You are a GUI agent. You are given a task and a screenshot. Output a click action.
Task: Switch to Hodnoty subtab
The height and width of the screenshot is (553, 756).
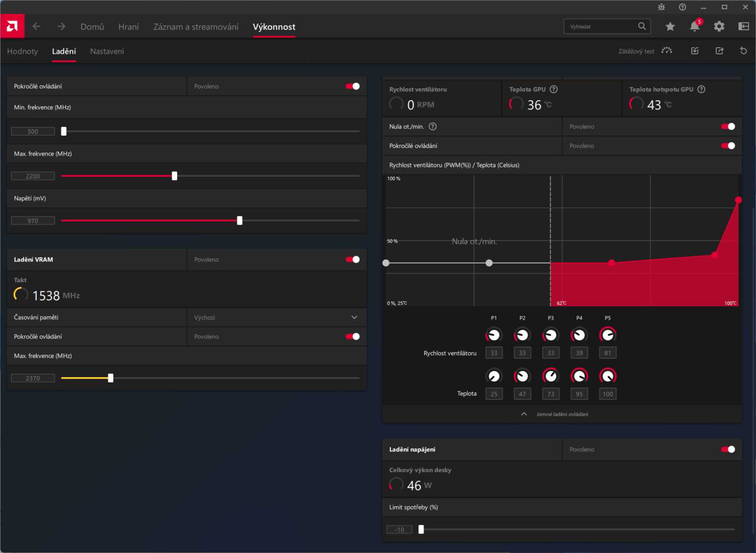click(22, 51)
